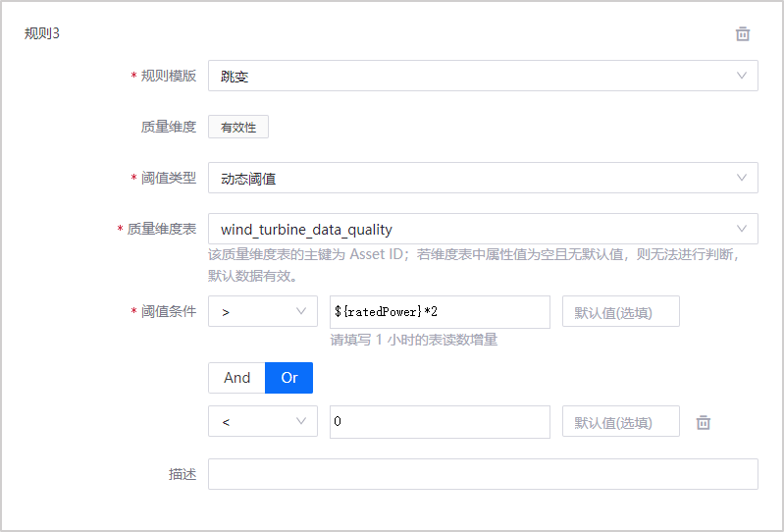The width and height of the screenshot is (784, 532).
Task: Open the 规则模板 dropdown showing 跳变
Action: [471, 76]
